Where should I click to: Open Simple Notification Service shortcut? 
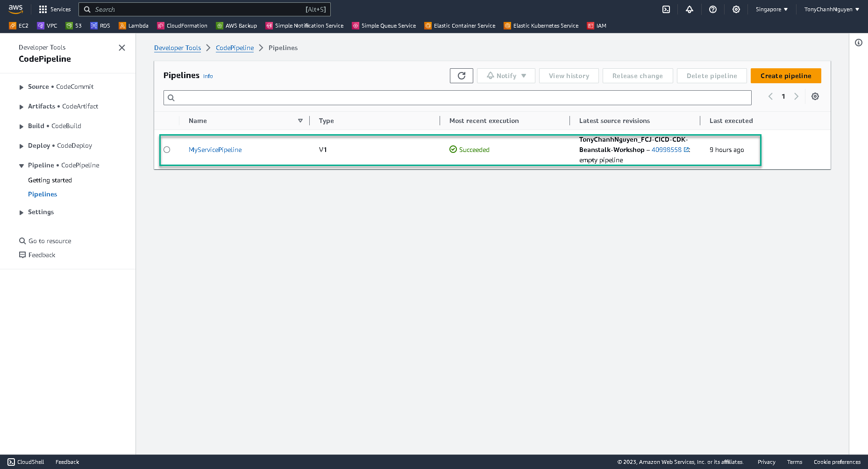(305, 26)
